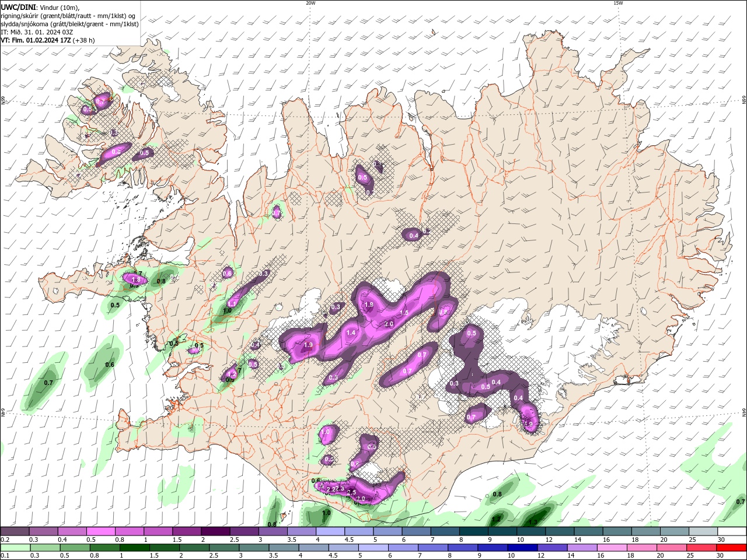This screenshot has width=747, height=560.
Task: Pick the 2–2.5 green swatch in lower legend
Action: pyautogui.click(x=194, y=548)
